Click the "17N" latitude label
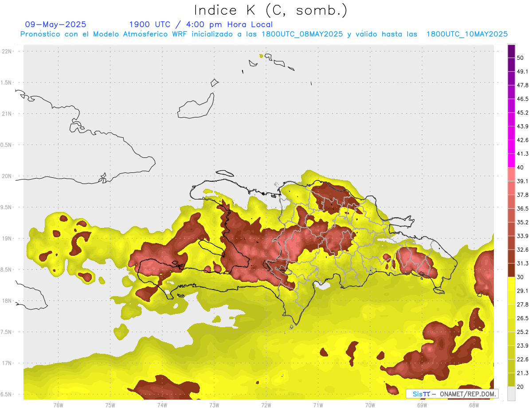 coord(8,363)
